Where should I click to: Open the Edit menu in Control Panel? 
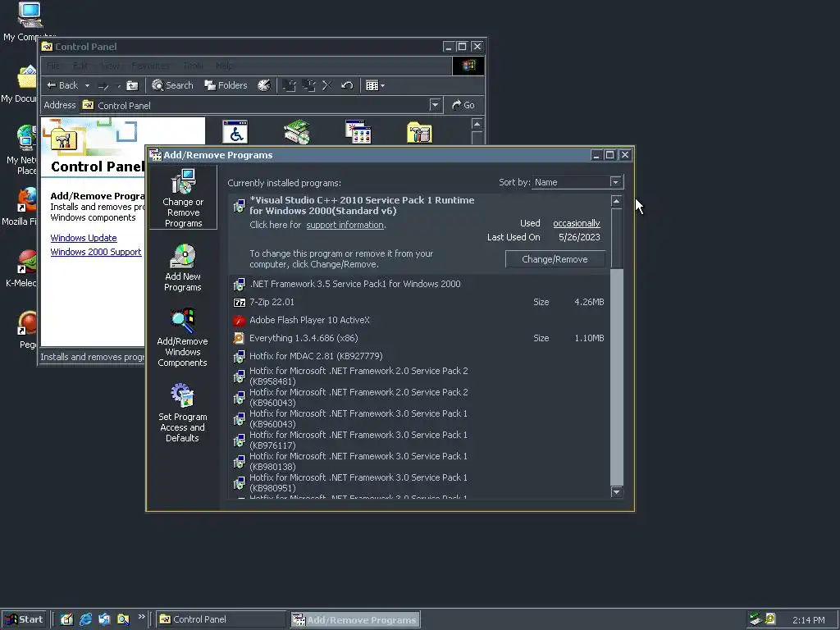tap(80, 66)
